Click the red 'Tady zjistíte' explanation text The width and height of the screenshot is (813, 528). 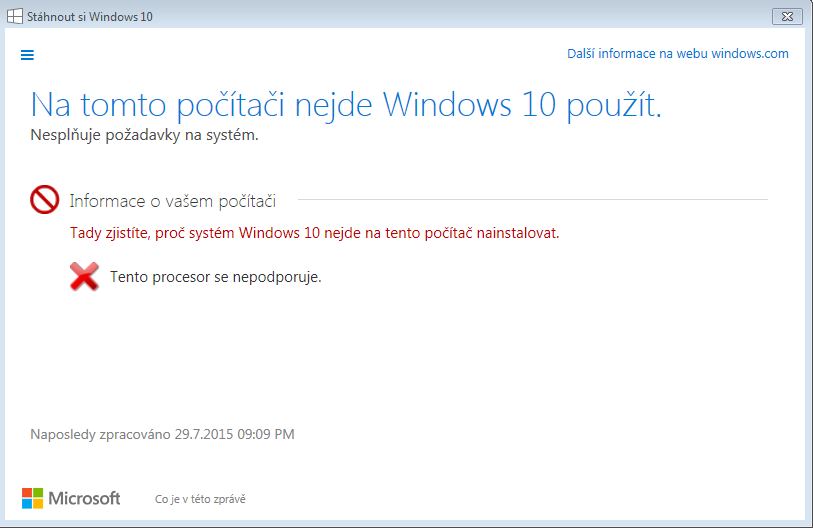coord(314,233)
